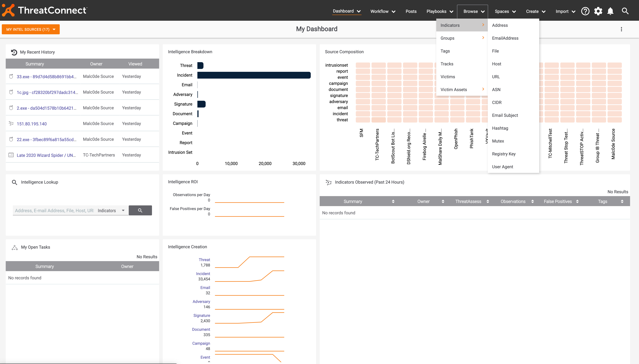Open the 151.80.195.140 history link

coord(31,124)
